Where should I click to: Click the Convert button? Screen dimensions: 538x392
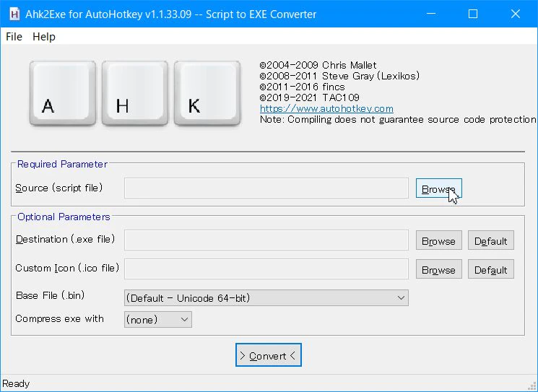click(x=269, y=355)
